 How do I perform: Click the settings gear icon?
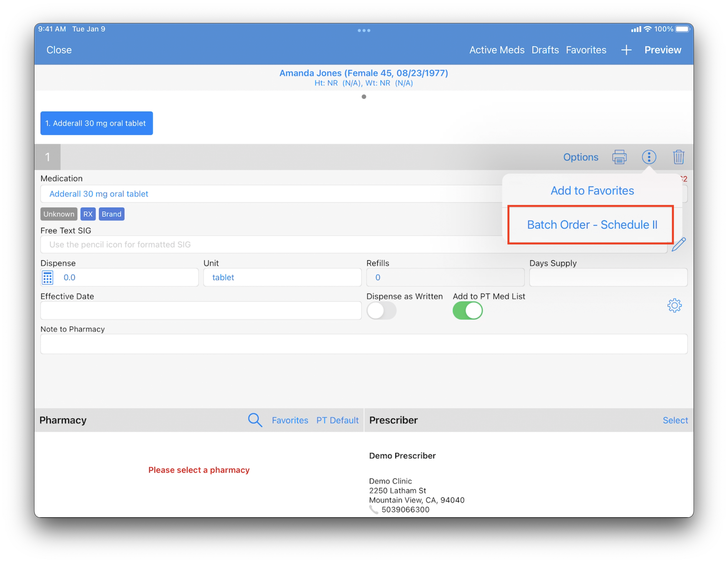[x=674, y=305]
